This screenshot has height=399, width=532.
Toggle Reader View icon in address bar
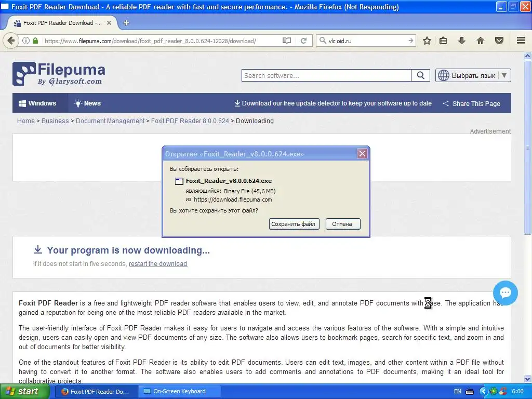pos(287,41)
